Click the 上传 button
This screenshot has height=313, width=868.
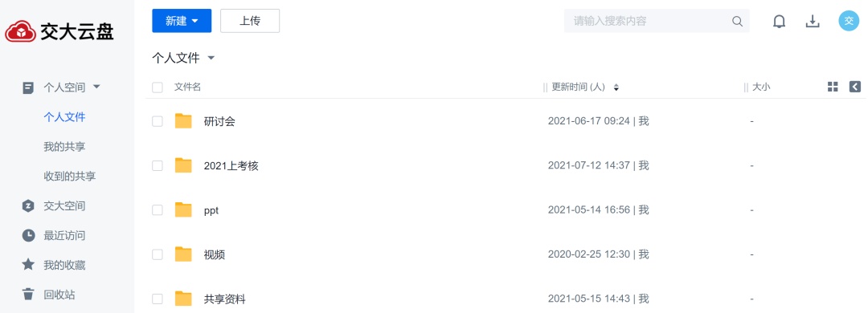[x=250, y=21]
